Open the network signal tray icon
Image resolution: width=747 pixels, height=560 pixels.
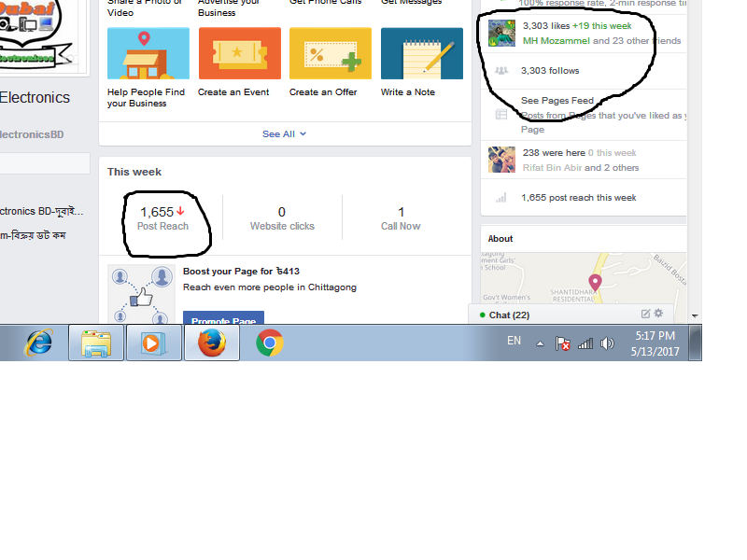click(585, 343)
